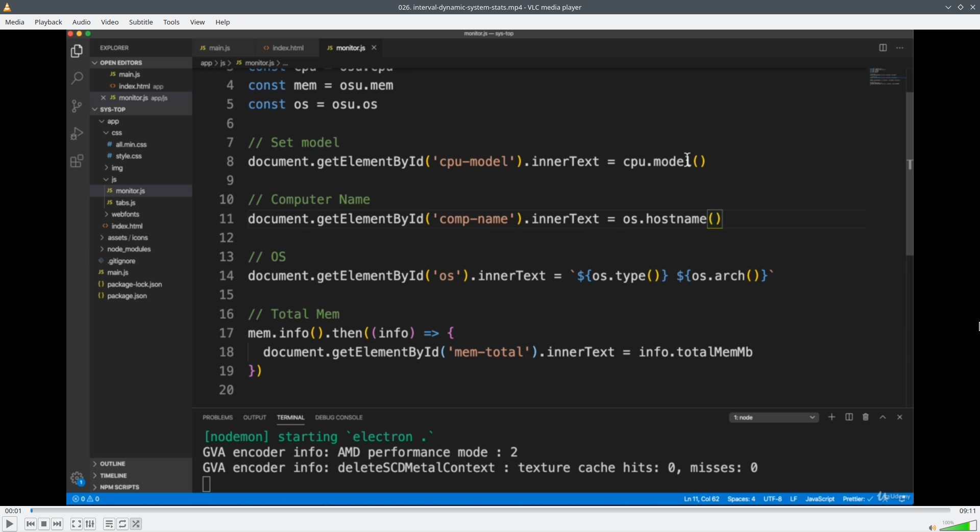
Task: Add a new terminal with plus icon
Action: [x=831, y=417]
